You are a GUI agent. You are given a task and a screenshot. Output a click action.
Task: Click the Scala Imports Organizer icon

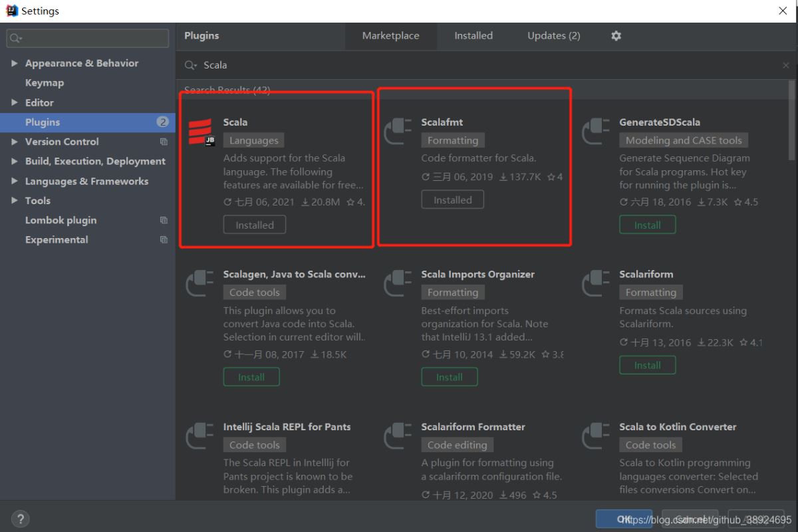pos(398,284)
